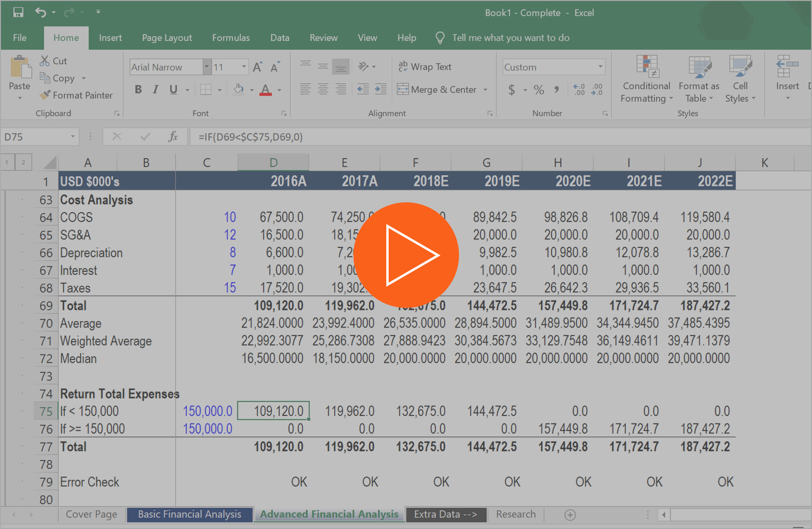Apply Percent Style formatting
Image resolution: width=812 pixels, height=529 pixels.
tap(538, 90)
